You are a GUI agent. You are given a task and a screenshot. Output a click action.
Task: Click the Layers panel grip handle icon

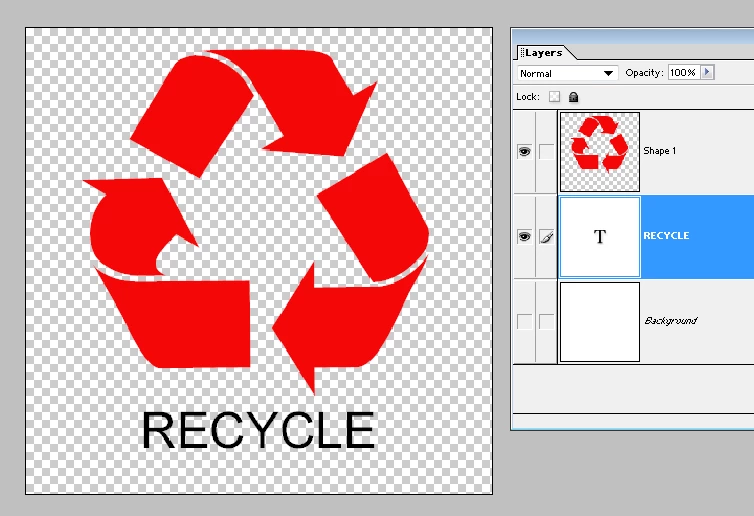coord(522,52)
